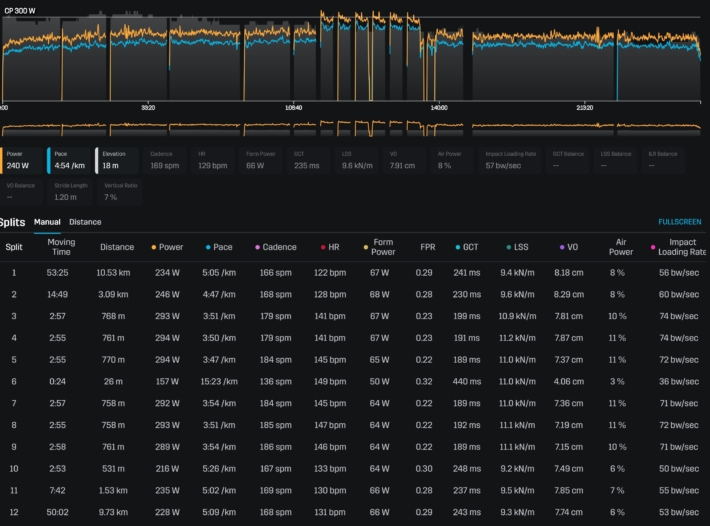Enable the Impact Loading Rate metric tile
The image size is (710, 526).
510,160
